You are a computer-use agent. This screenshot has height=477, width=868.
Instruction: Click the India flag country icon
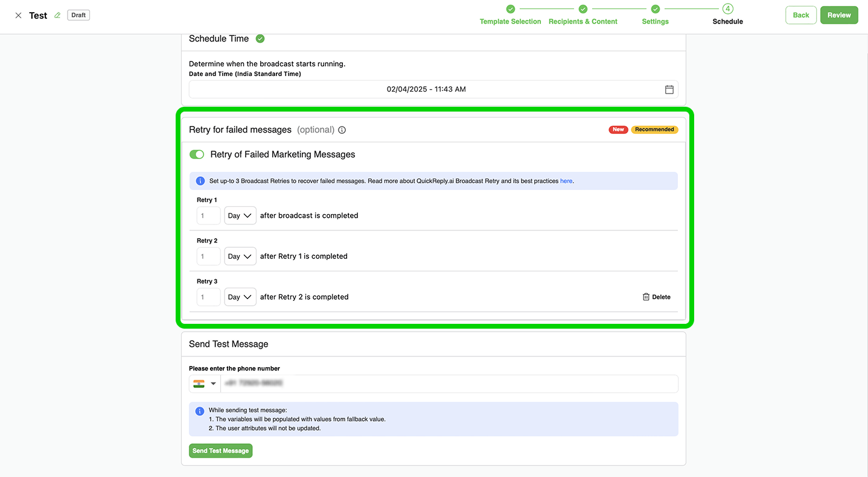coord(199,384)
